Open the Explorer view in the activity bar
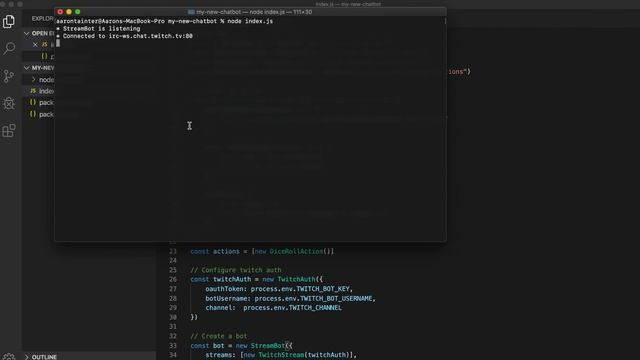640x360 pixels. (9, 21)
